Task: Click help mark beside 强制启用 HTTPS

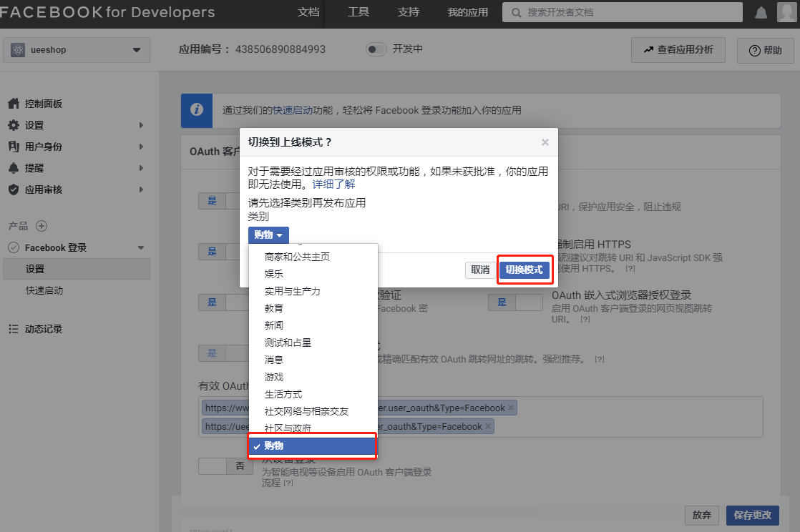Action: click(630, 268)
